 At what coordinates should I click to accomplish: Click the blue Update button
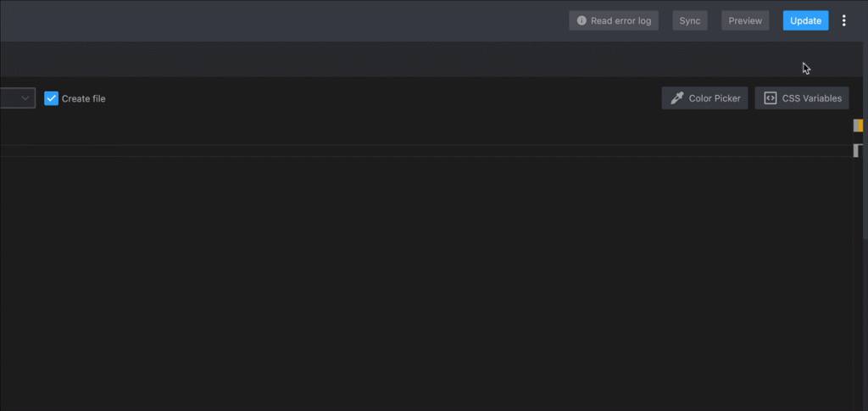pyautogui.click(x=805, y=20)
